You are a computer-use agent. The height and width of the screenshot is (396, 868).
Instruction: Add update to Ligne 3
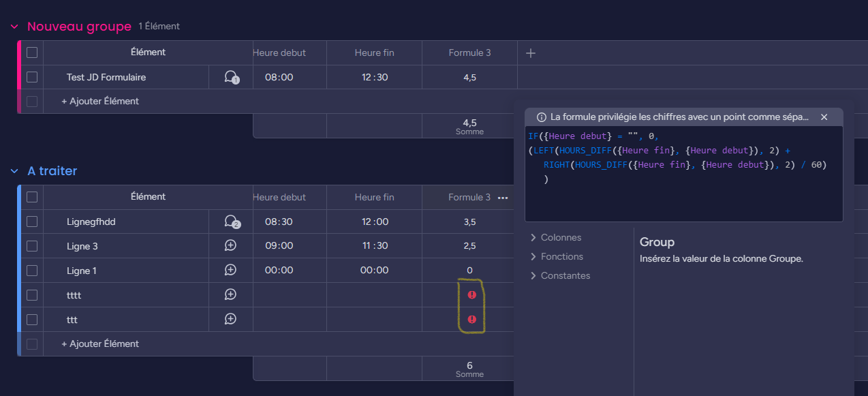pyautogui.click(x=230, y=245)
